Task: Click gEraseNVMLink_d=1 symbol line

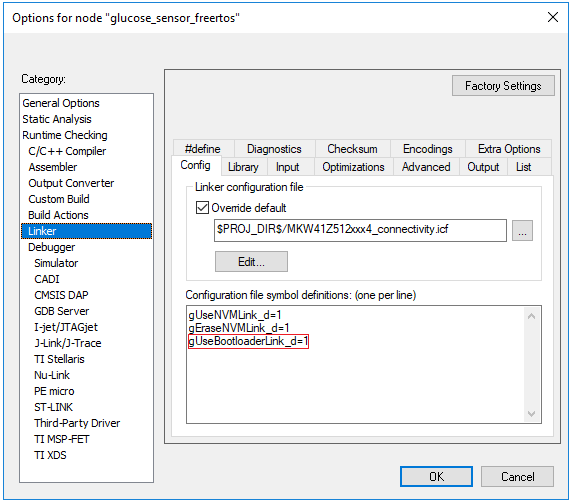Action: [x=239, y=328]
